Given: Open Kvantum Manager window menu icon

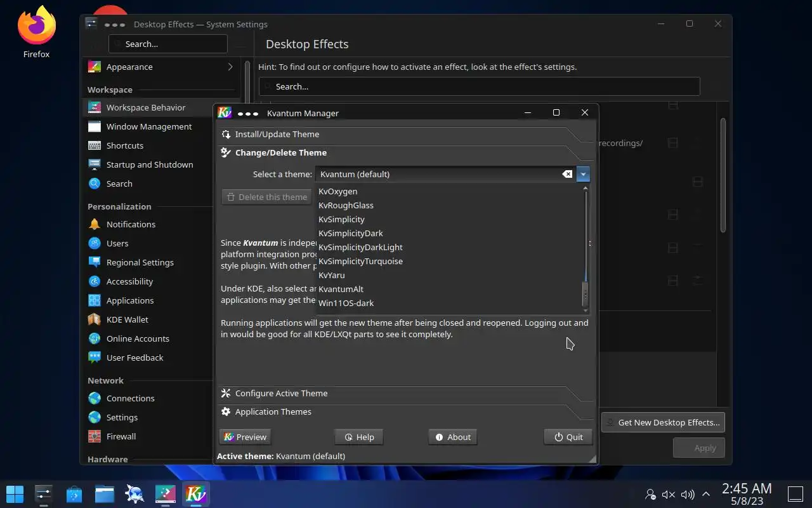Looking at the screenshot, I should coord(225,113).
